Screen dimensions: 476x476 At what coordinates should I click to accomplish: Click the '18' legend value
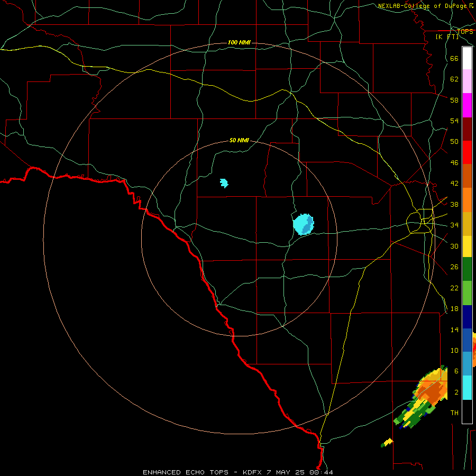pyautogui.click(x=454, y=309)
